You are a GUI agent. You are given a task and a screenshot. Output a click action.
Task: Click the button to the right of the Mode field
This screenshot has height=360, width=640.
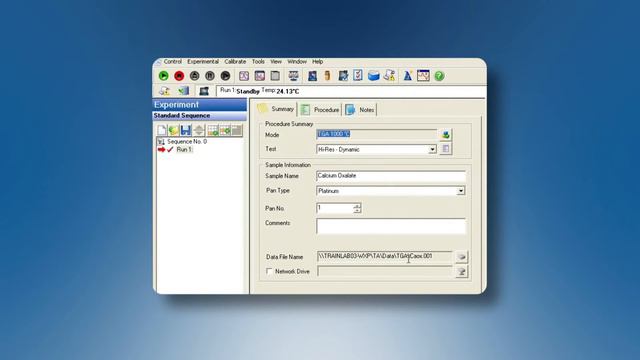click(445, 135)
